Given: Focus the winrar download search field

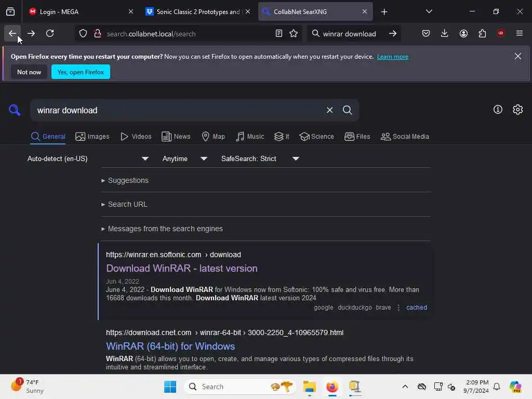Looking at the screenshot, I should (x=178, y=110).
